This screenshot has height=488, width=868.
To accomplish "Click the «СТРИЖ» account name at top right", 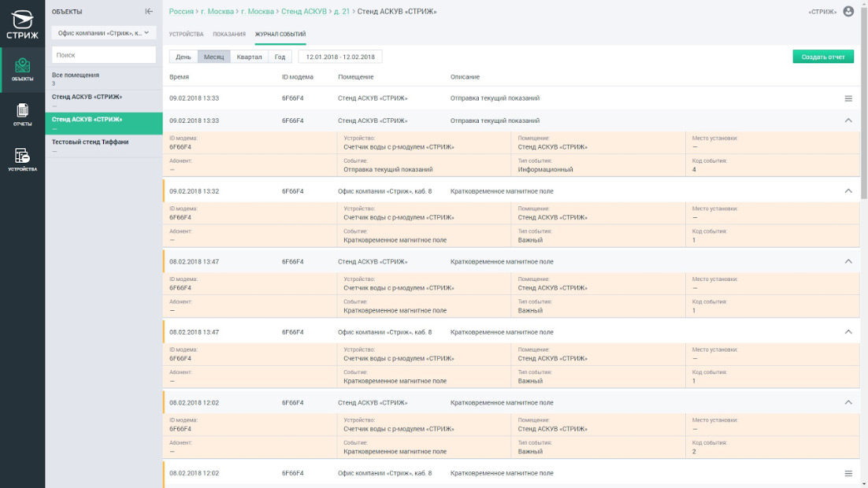I will (x=822, y=12).
